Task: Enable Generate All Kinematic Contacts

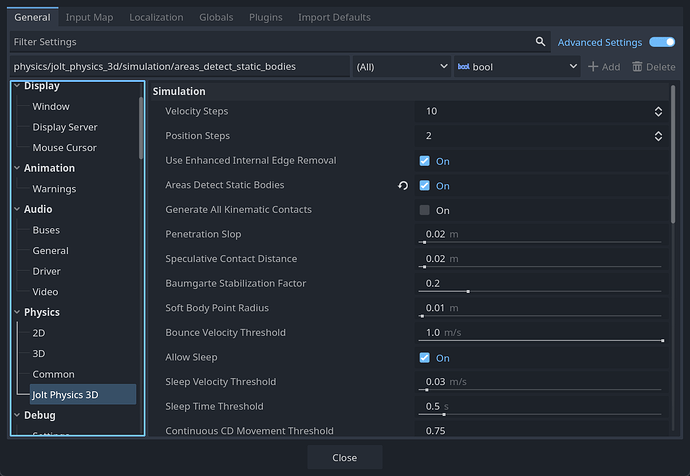Action: point(424,210)
